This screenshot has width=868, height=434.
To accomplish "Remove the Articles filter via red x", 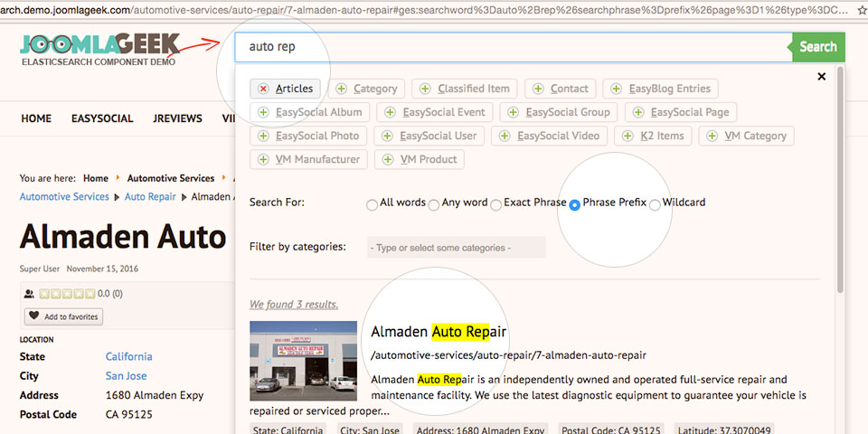I will (263, 89).
